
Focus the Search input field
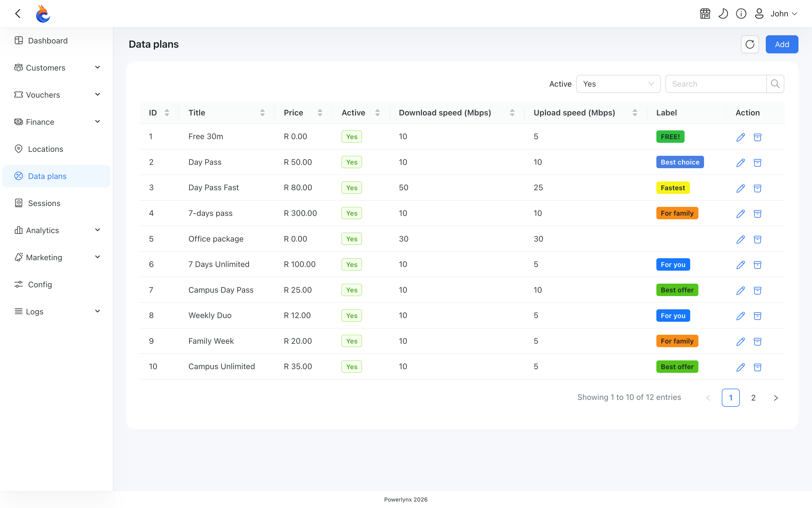click(x=716, y=84)
